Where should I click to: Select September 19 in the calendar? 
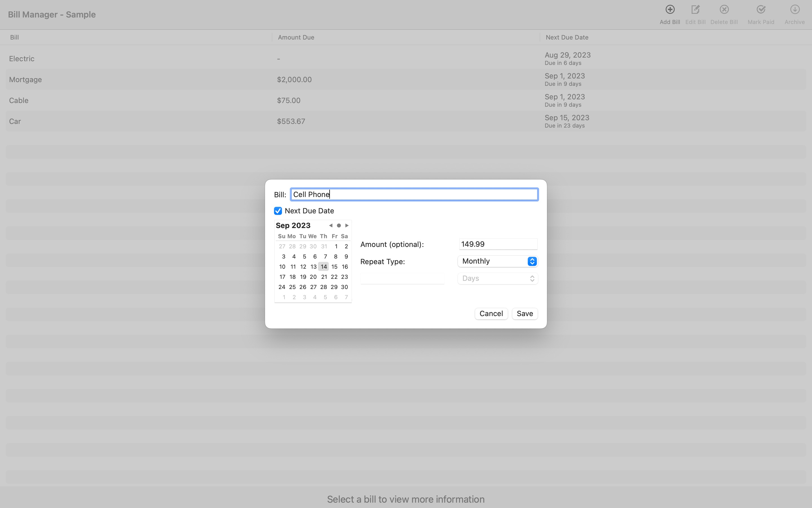click(x=303, y=277)
